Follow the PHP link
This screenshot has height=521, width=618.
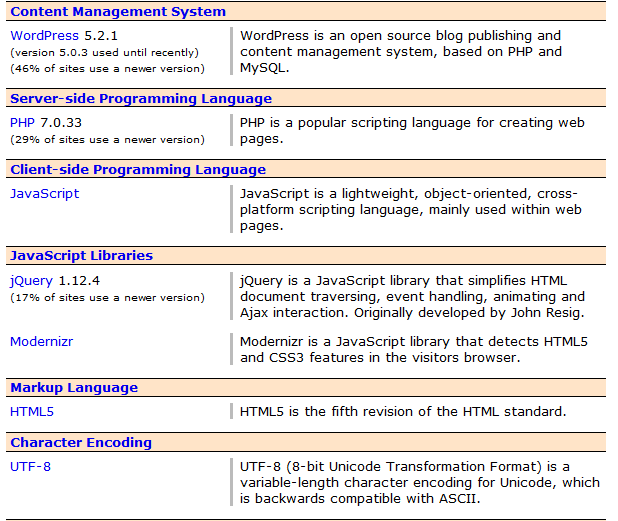click(22, 123)
